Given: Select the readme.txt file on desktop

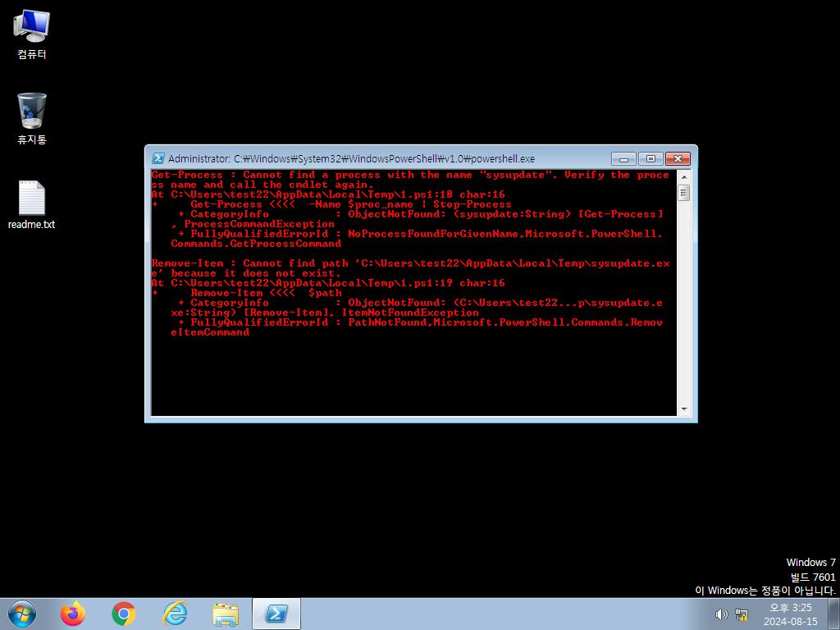Looking at the screenshot, I should (x=32, y=204).
